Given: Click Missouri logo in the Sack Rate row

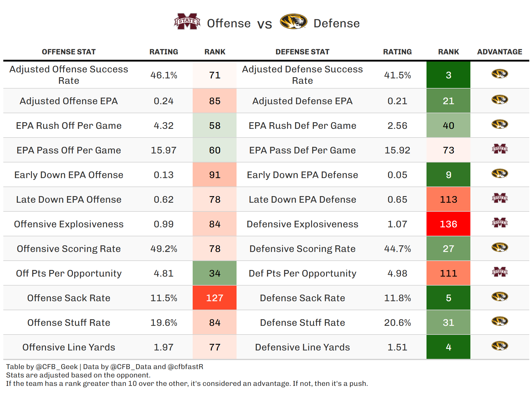Looking at the screenshot, I should 500,297.
